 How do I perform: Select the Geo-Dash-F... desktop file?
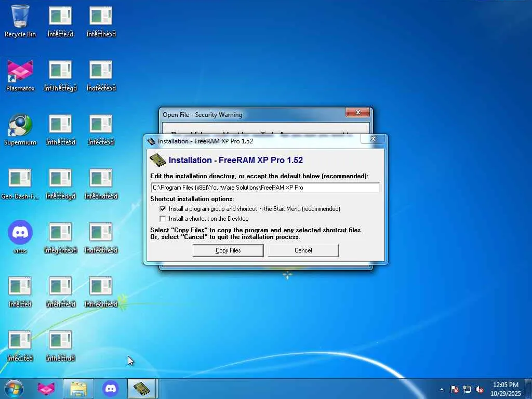[20, 183]
